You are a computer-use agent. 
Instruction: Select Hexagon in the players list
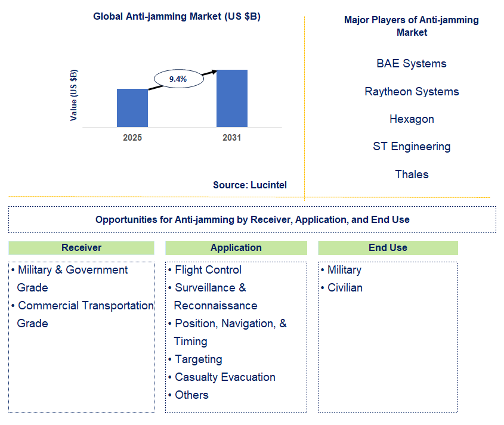pyautogui.click(x=412, y=119)
